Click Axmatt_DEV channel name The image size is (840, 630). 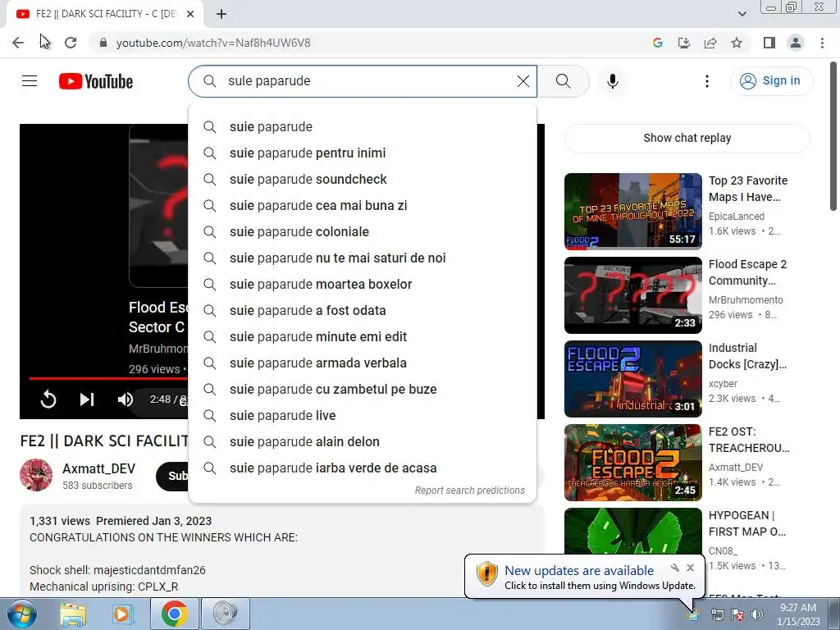98,468
